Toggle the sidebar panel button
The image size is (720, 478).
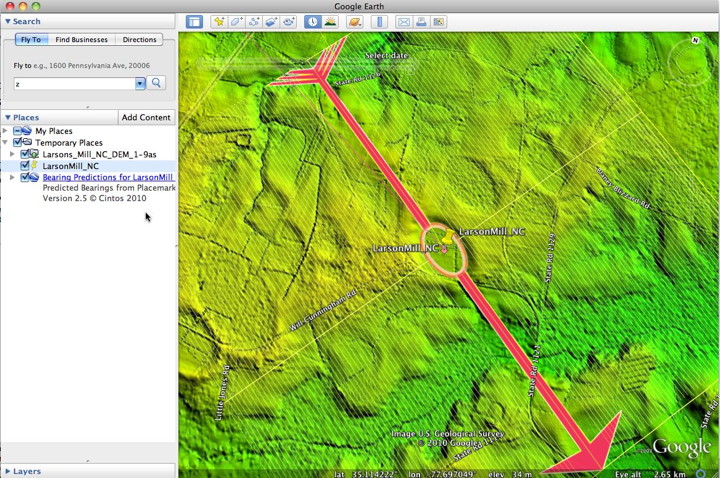point(194,21)
